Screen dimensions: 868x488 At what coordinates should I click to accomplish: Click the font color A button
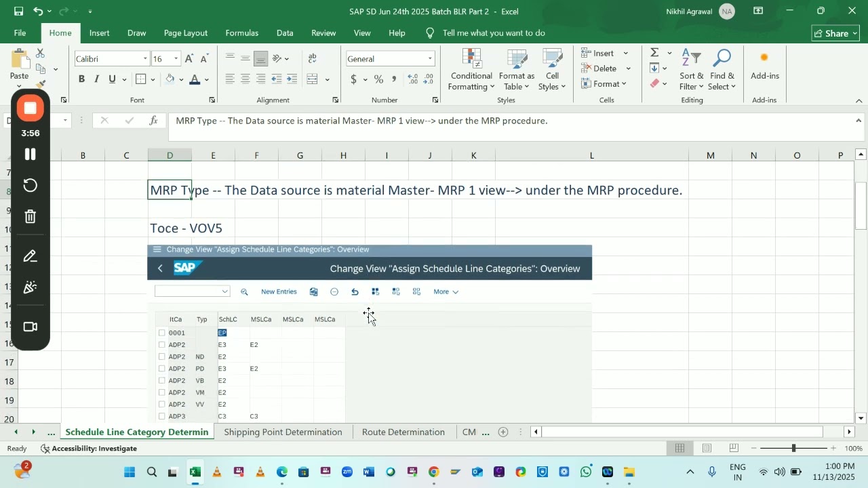pyautogui.click(x=195, y=79)
